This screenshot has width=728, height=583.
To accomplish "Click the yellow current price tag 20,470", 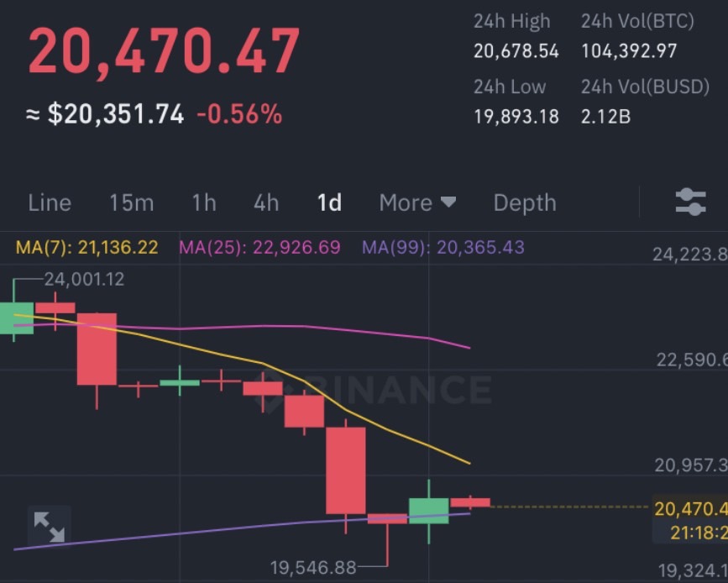I will (x=690, y=509).
